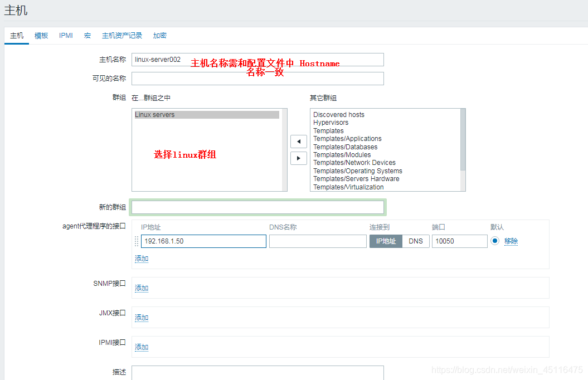Screen dimensions: 588x380
Task: Click the DNS名称 input field
Action: (318, 241)
